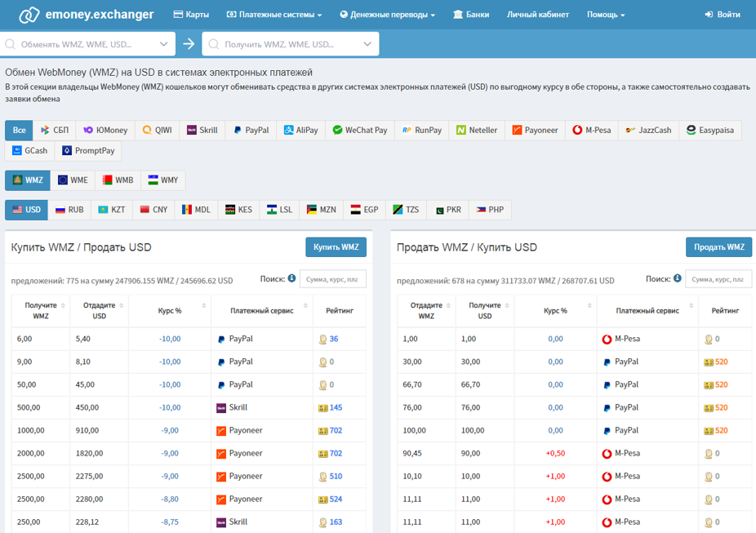The height and width of the screenshot is (533, 756).
Task: Select the KZT currency tab
Action: [x=112, y=210]
